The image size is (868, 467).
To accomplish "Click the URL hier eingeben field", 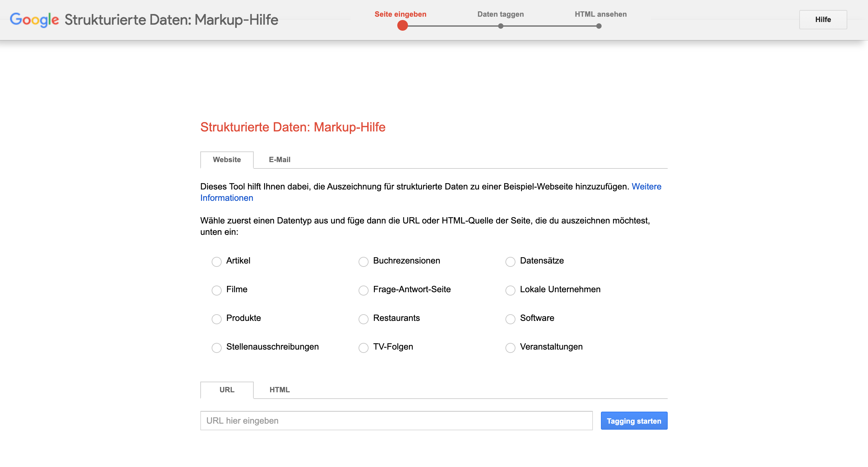I will point(396,421).
